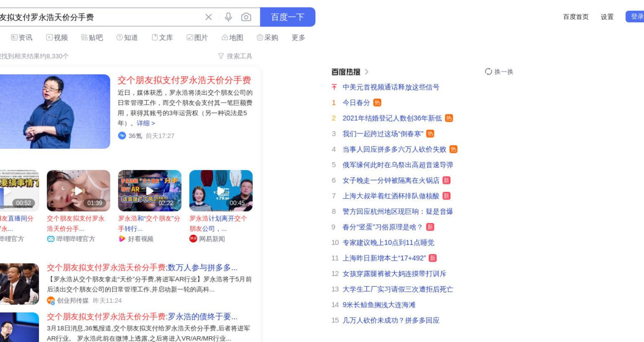Image resolution: width=644 pixels, height=342 pixels.
Task: Click 热 badge next to 今日春分
Action: 377,103
